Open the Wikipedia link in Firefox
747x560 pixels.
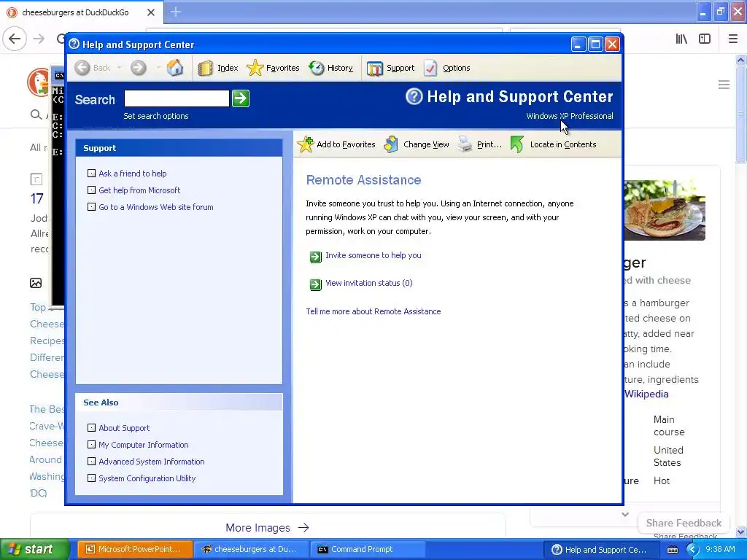646,394
